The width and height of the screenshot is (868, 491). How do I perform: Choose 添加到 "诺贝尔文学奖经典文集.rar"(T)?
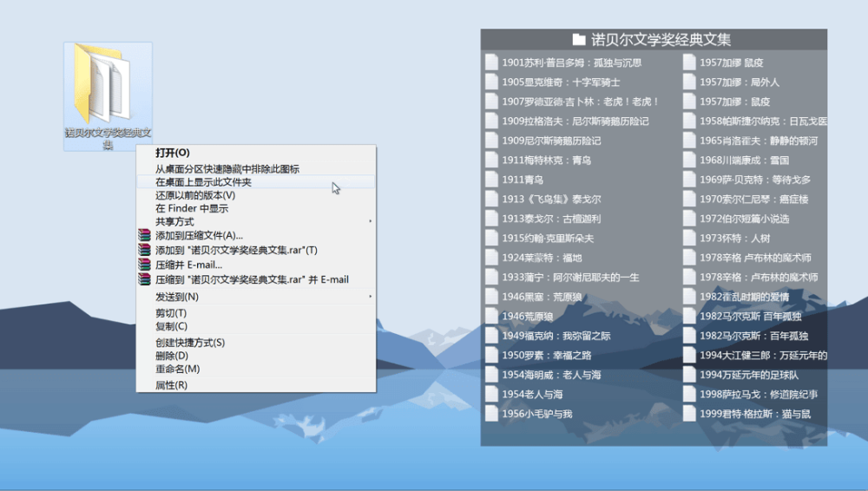coord(256,250)
